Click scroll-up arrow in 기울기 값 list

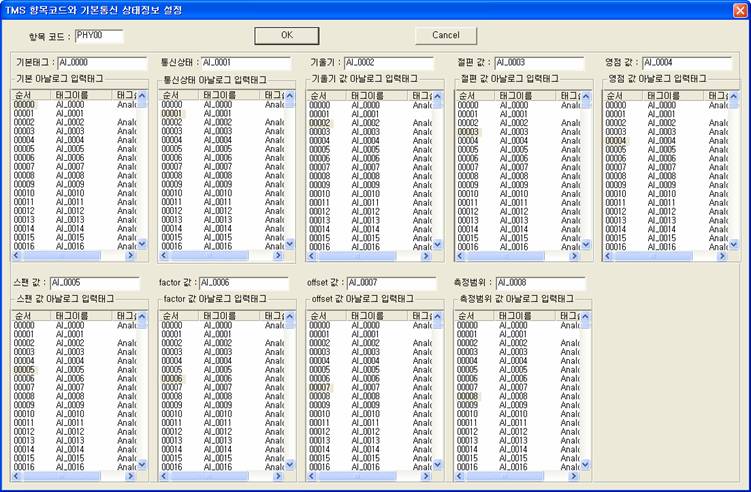437,96
